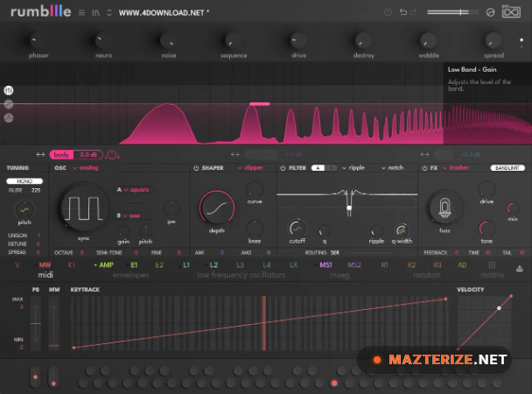Click the destroy macro knob
Image resolution: width=532 pixels, height=394 pixels.
[x=363, y=40]
